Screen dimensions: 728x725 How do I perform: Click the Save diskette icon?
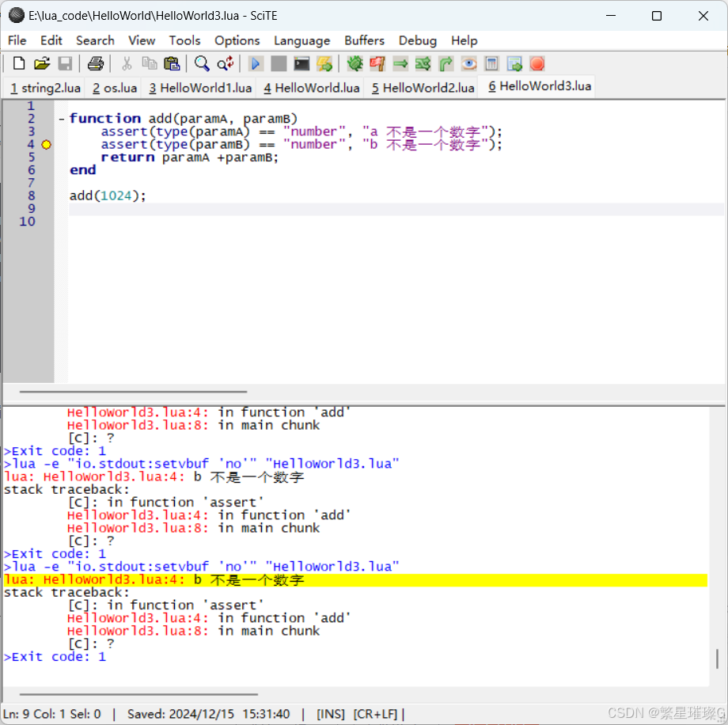(65, 63)
